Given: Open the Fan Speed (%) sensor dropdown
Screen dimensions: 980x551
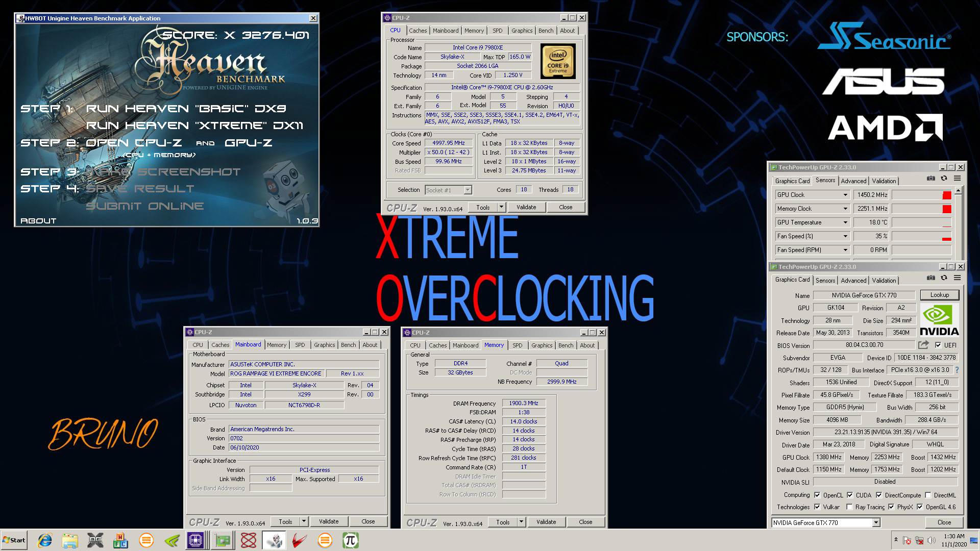Looking at the screenshot, I should [845, 236].
